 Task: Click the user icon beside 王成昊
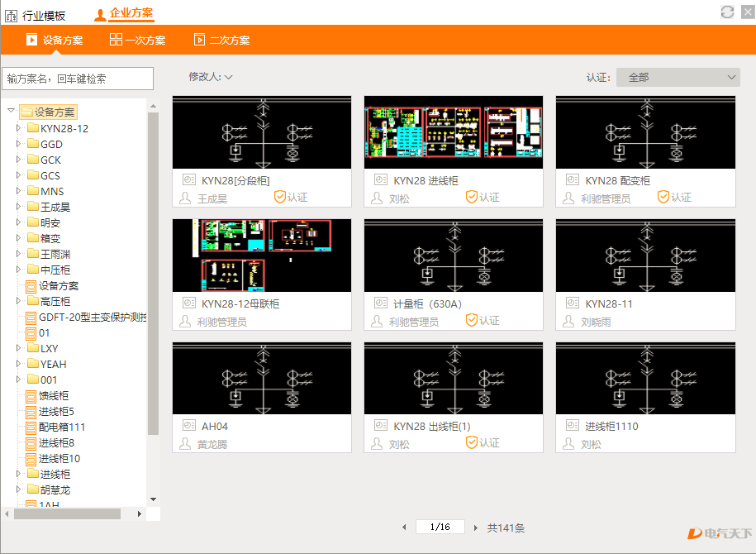coord(185,198)
